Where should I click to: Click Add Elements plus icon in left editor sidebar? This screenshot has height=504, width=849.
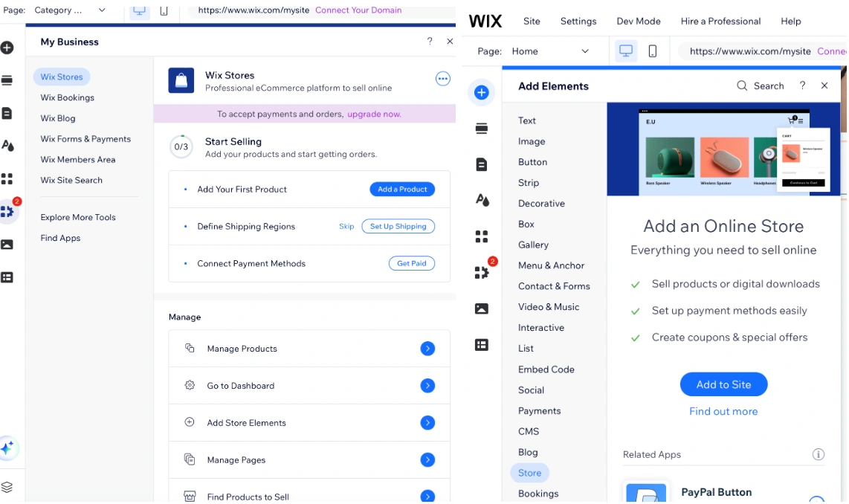7,48
